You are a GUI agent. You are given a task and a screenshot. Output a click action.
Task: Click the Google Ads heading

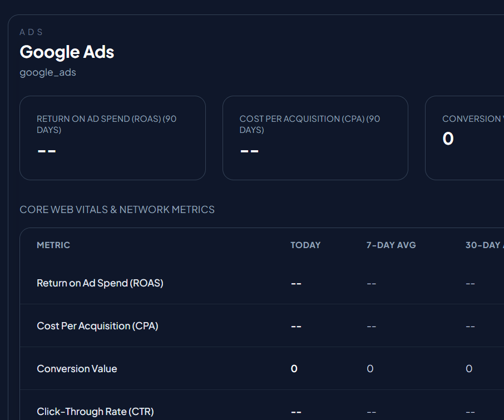click(x=67, y=52)
